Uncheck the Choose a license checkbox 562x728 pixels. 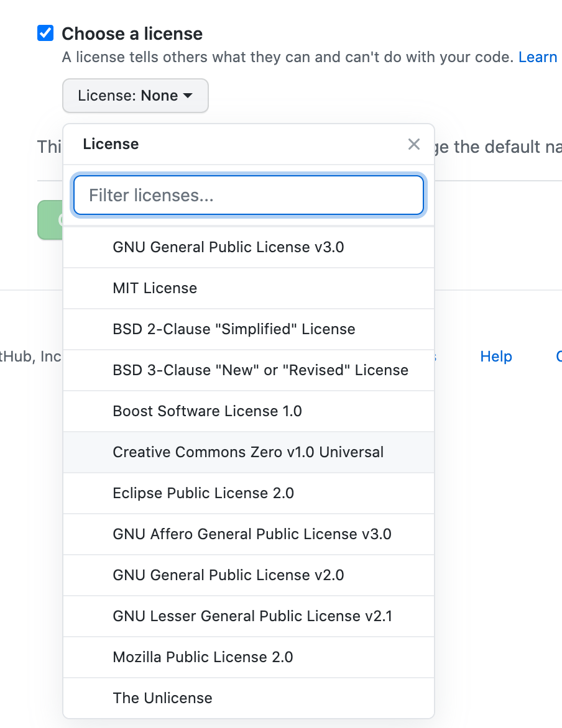[45, 33]
